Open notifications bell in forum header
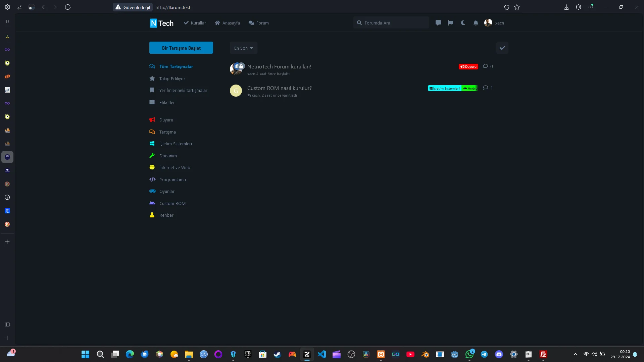Image resolution: width=644 pixels, height=362 pixels. 476,23
